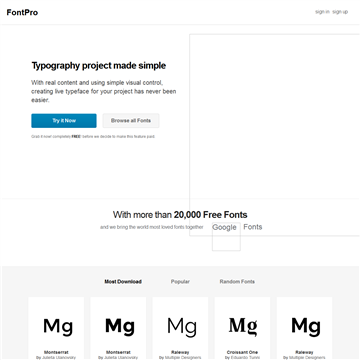This screenshot has height=360, width=360.
Task: Open the Croissant One Mg preview
Action: pyautogui.click(x=243, y=326)
